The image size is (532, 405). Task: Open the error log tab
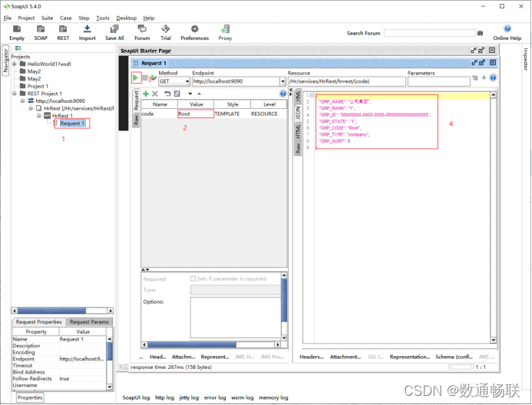[x=215, y=397]
